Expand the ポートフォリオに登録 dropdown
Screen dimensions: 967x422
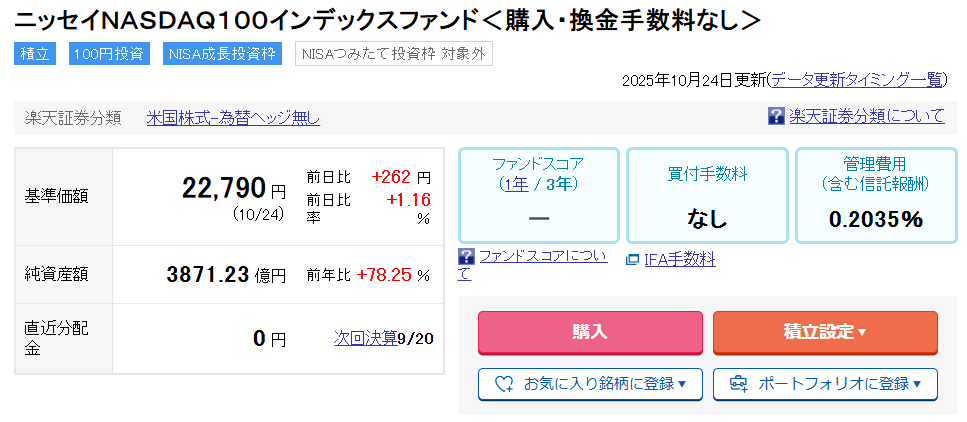tap(825, 383)
